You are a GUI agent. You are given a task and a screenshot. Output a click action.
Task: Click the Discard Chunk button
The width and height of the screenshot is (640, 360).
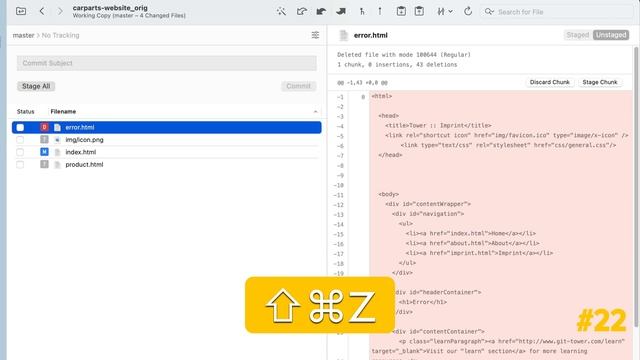(x=549, y=82)
